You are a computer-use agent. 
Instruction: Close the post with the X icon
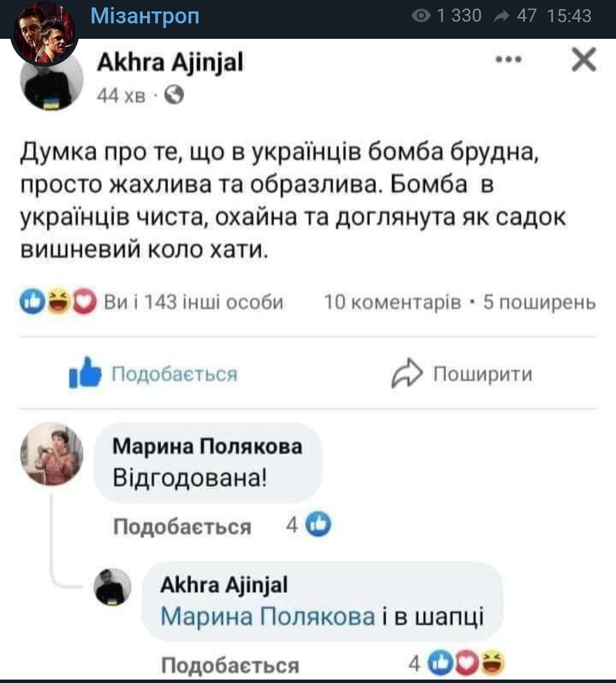583,60
